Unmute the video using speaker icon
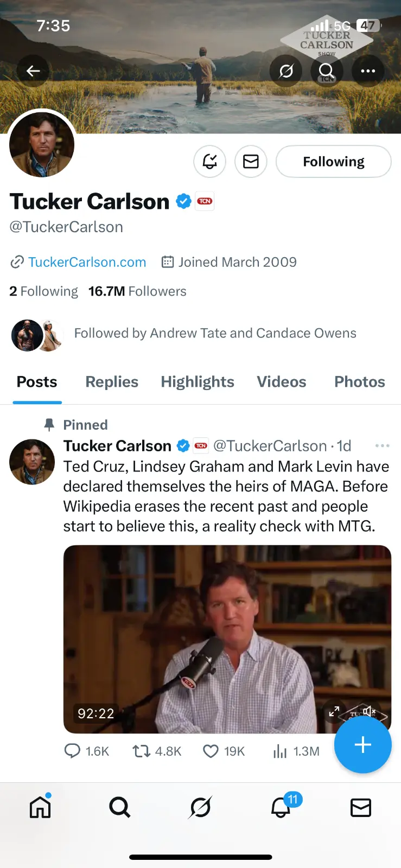This screenshot has width=401, height=868. [369, 711]
